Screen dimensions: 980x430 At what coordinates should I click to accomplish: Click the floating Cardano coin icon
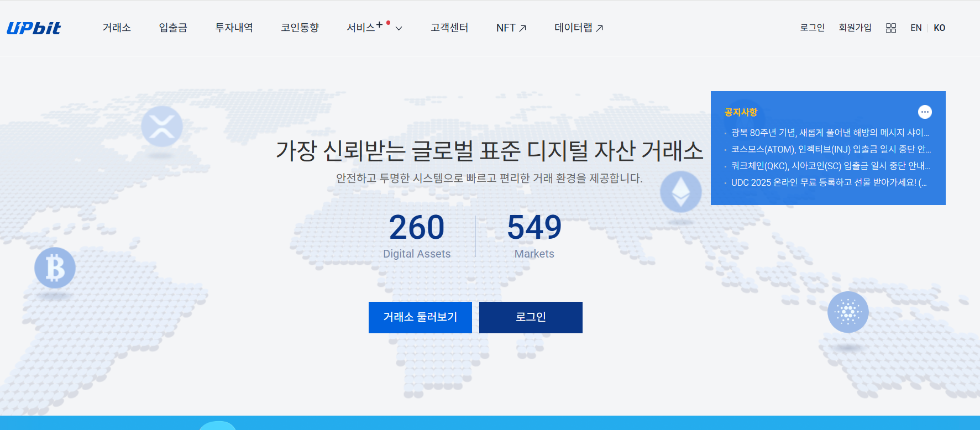point(848,312)
